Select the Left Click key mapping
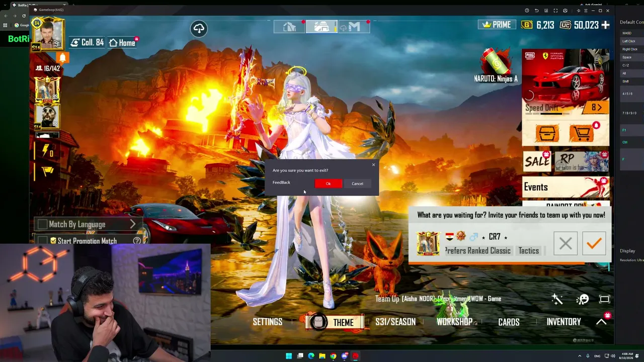 click(629, 41)
